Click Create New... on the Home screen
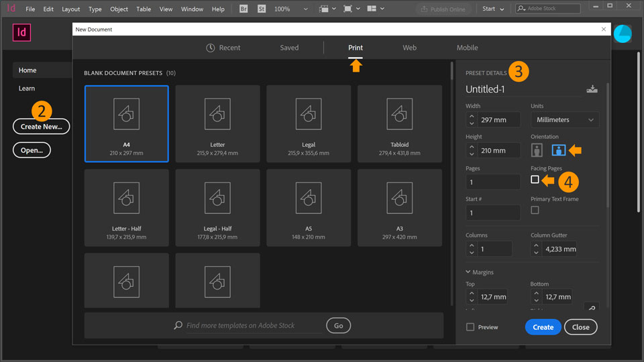Image resolution: width=644 pixels, height=362 pixels. click(41, 127)
